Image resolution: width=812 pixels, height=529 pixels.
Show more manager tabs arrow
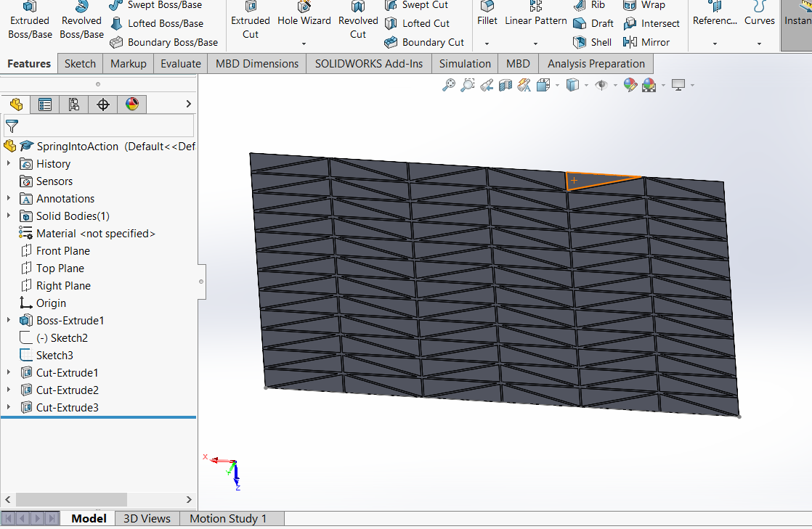pyautogui.click(x=189, y=104)
